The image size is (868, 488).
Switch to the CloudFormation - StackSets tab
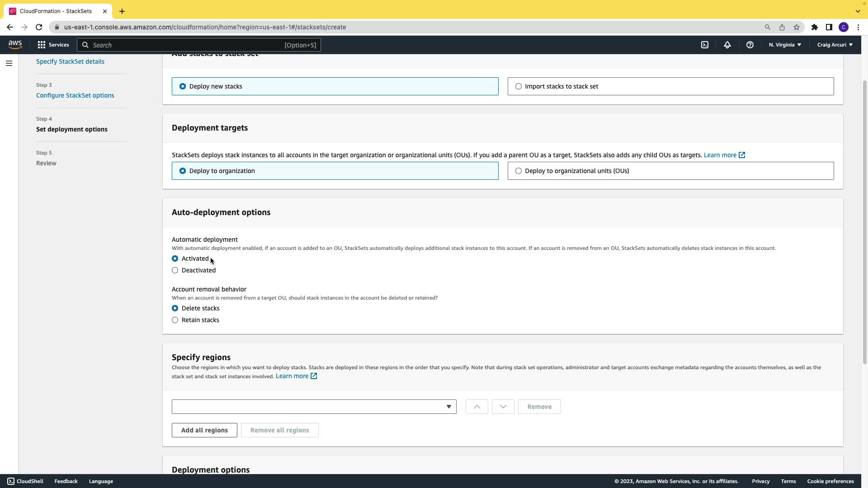(56, 11)
